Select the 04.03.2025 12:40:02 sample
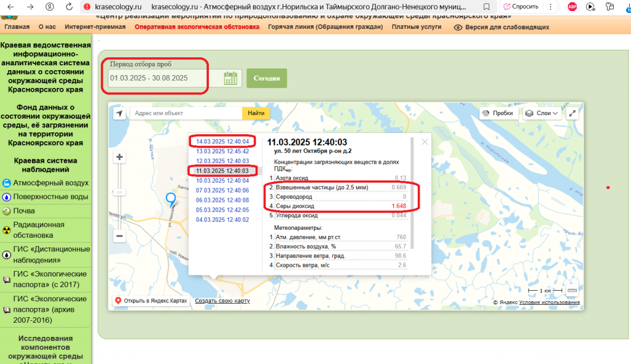 click(x=222, y=220)
